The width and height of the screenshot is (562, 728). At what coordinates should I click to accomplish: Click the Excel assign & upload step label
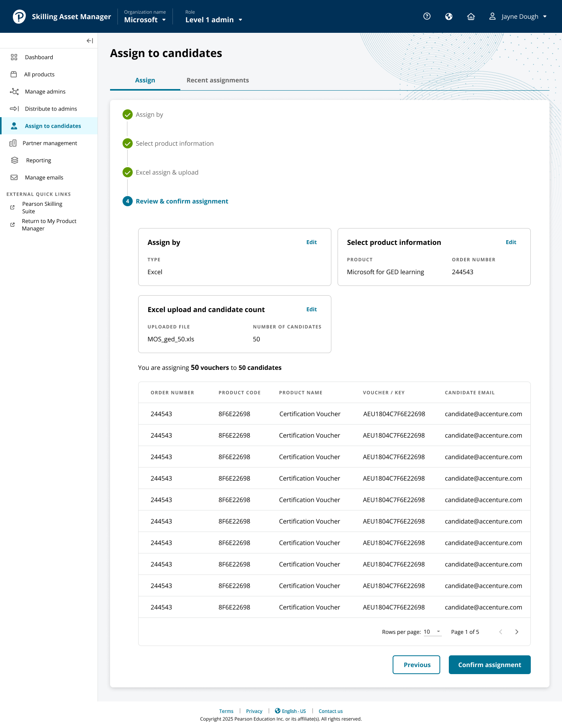tap(167, 172)
